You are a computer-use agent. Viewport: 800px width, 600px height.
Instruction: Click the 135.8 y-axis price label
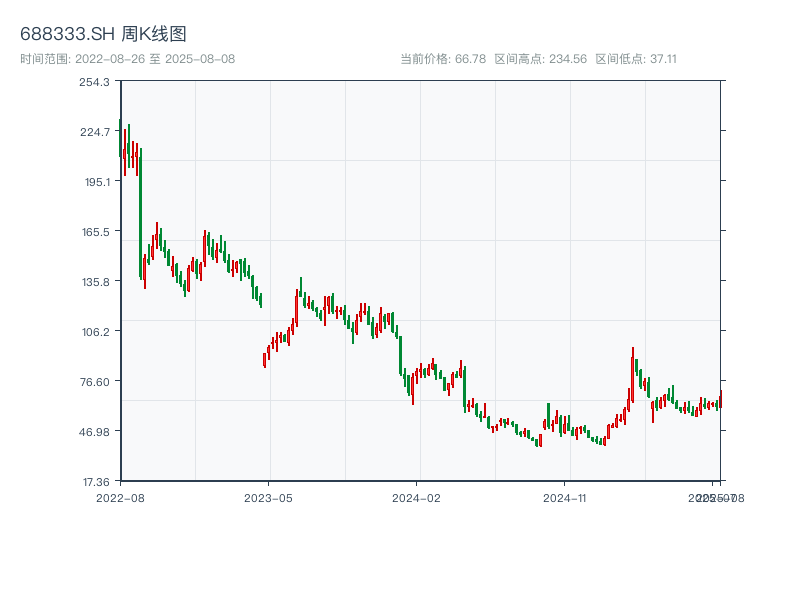(x=95, y=282)
